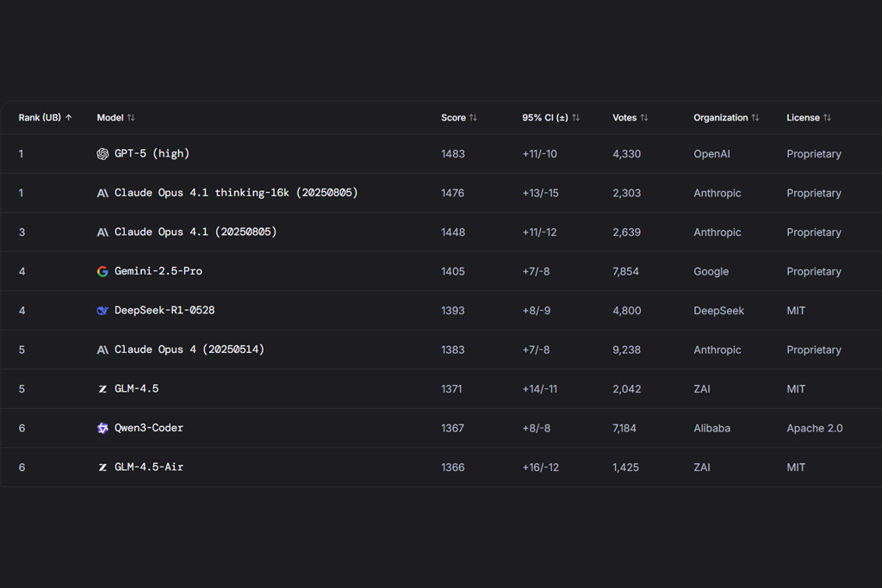882x588 pixels.
Task: Click the sort arrow beside Rank (UB)
Action: [69, 117]
